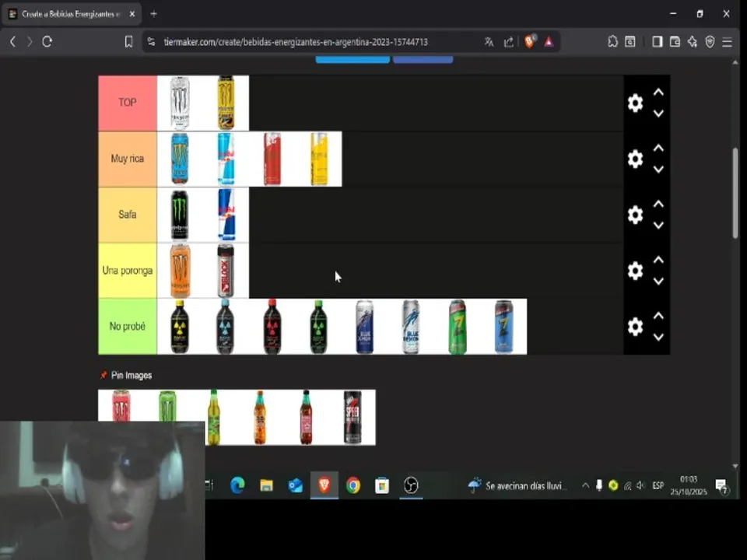Screen dimensions: 747x560
Task: Move Una poronga row down with chevron
Action: tap(658, 281)
